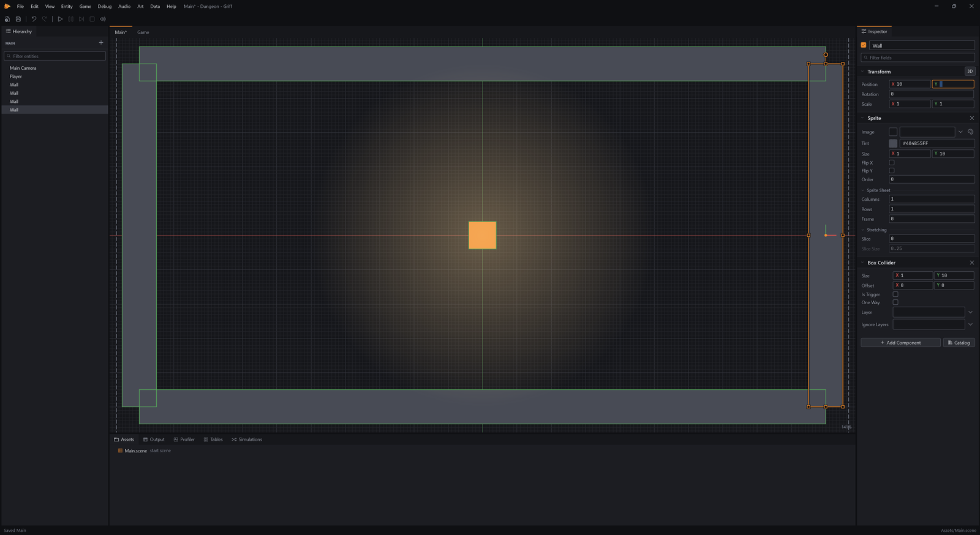Toggle audio with the speaker icon
980x535 pixels.
click(103, 19)
